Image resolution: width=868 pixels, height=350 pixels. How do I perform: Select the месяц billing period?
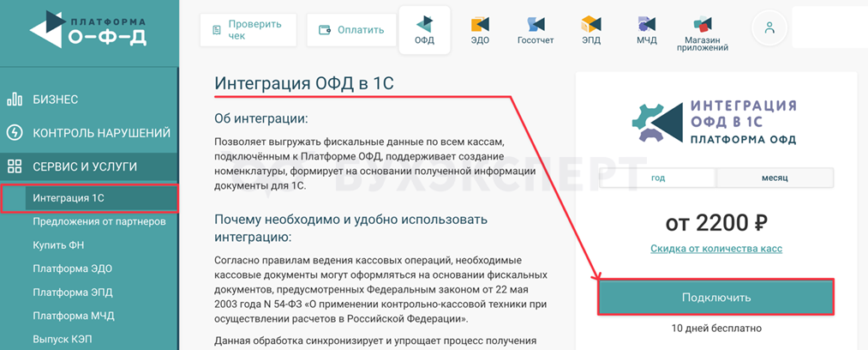coord(775,178)
